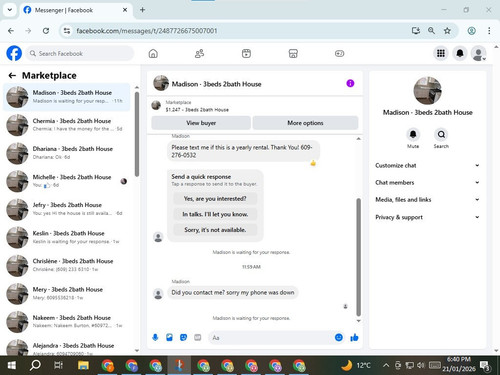Click the conversation list scrollbar

click(x=137, y=134)
